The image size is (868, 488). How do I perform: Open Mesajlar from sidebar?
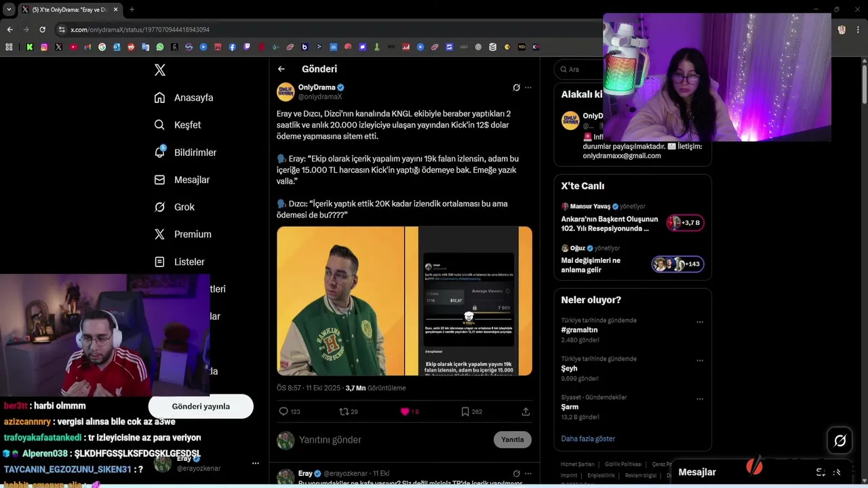182,180
